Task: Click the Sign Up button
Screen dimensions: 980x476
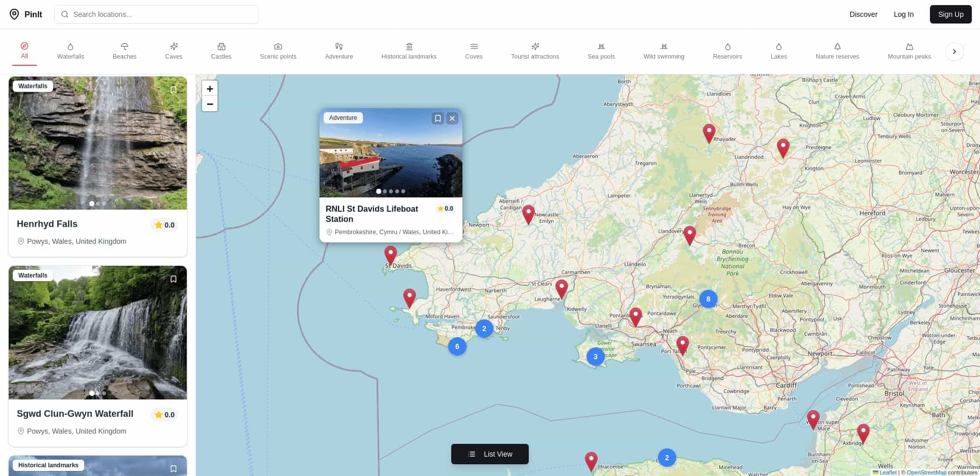Action: coord(950,14)
